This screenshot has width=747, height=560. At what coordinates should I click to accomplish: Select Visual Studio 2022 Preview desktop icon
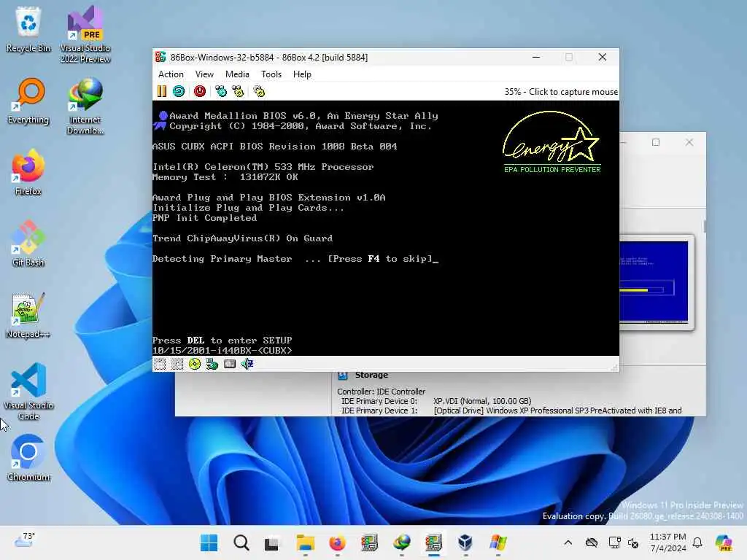(x=85, y=34)
